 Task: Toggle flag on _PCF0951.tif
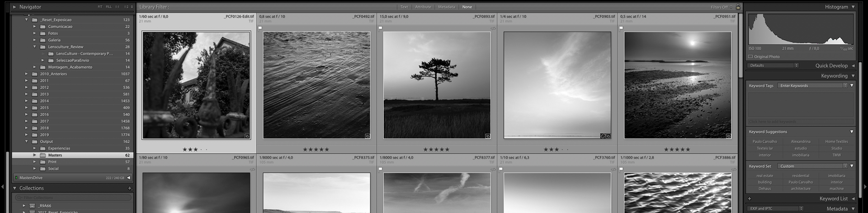pyautogui.click(x=621, y=28)
